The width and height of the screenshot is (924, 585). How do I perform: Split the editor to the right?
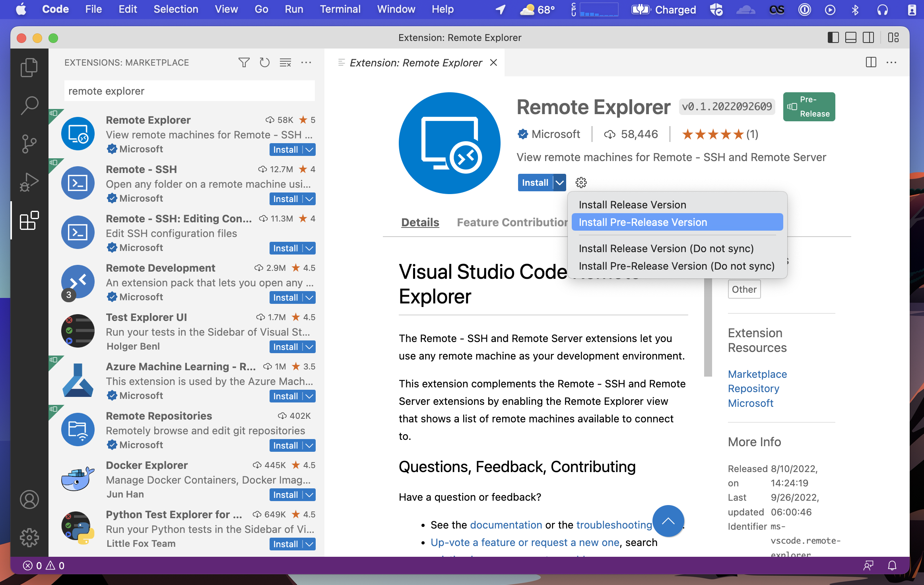[871, 62]
